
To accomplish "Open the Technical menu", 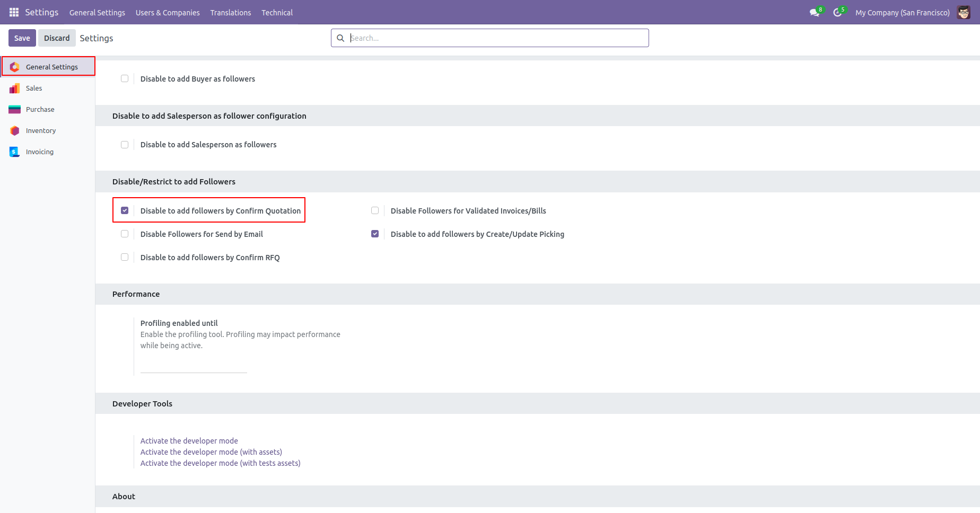I will click(x=277, y=12).
